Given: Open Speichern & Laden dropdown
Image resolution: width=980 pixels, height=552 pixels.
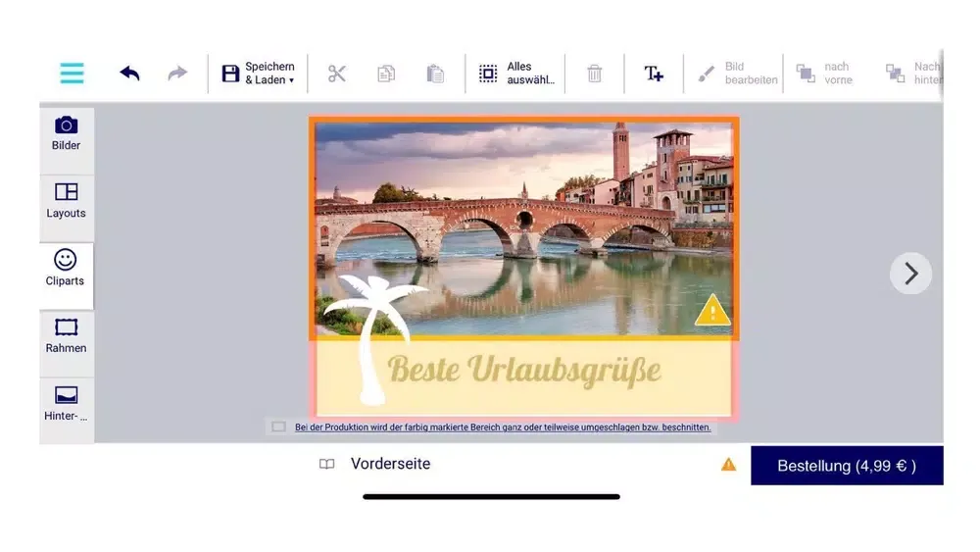Looking at the screenshot, I should (x=258, y=74).
